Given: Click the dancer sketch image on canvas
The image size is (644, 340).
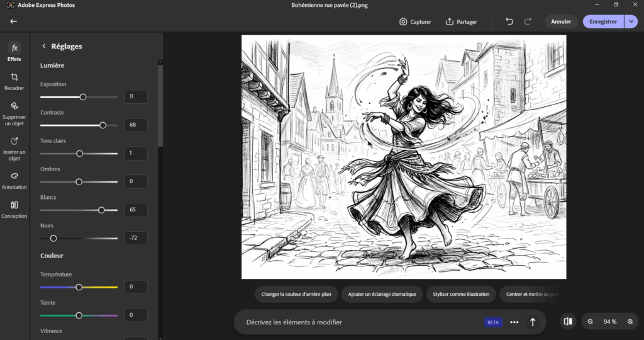Looking at the screenshot, I should pos(404,157).
